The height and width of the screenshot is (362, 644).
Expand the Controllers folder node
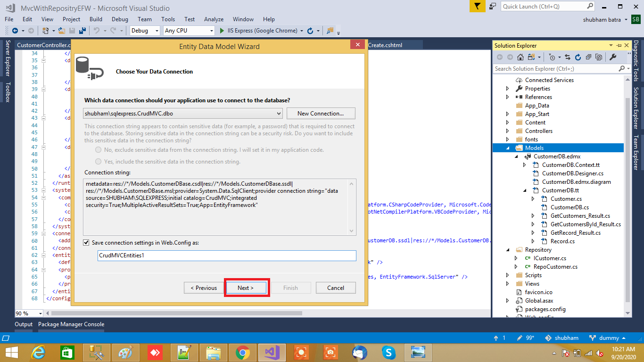point(508,131)
